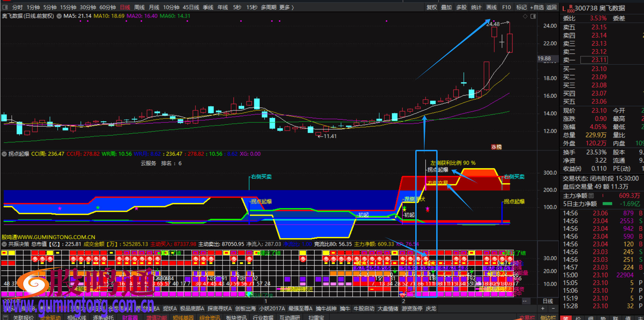Expand the 共振决策 indicator dropdown
644x320 pixels.
pyautogui.click(x=4, y=244)
